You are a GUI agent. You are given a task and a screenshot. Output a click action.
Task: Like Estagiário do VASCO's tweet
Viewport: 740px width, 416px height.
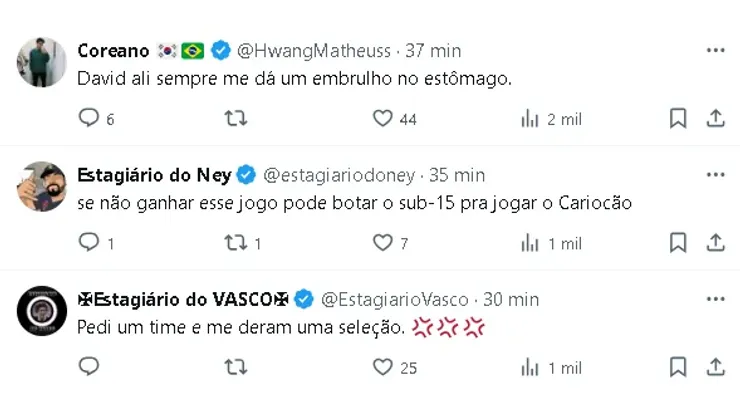point(382,367)
